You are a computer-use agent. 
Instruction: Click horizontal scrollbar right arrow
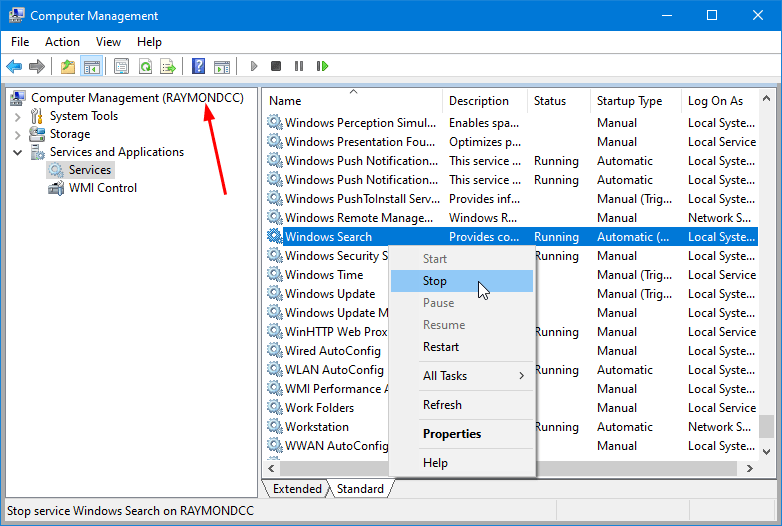click(749, 468)
